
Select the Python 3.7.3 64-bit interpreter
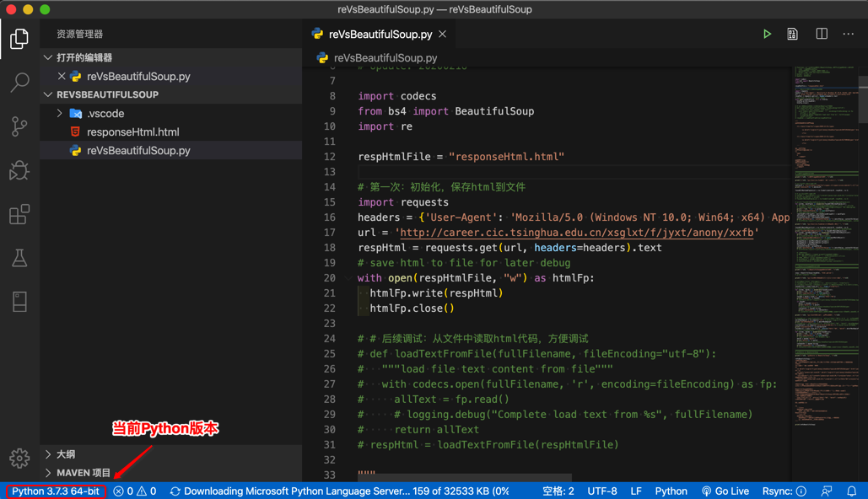56,491
